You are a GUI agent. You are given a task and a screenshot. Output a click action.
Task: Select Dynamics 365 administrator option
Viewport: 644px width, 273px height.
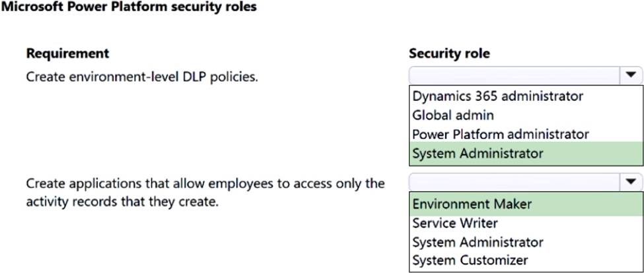(498, 96)
